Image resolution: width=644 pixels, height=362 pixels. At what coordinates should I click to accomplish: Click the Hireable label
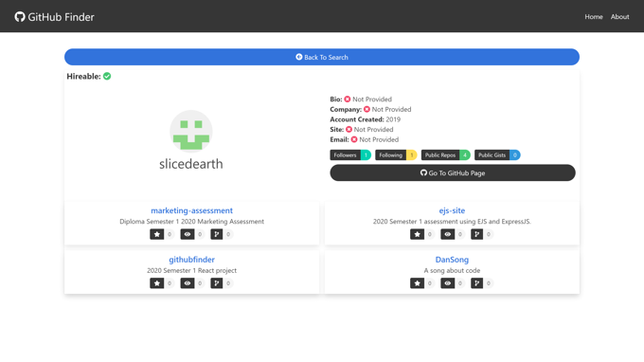[x=83, y=77]
